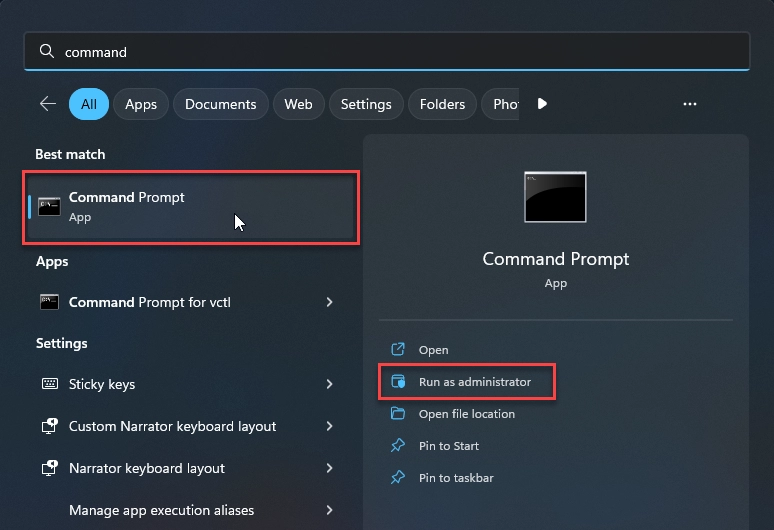Select the All filter tab
Screen dimensions: 774x530
click(89, 104)
